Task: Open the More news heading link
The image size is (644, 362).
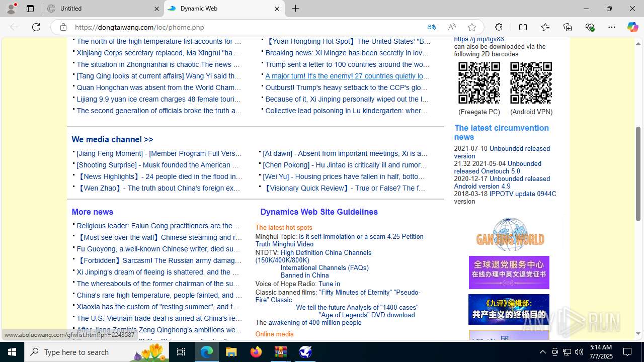Action: pos(92,212)
